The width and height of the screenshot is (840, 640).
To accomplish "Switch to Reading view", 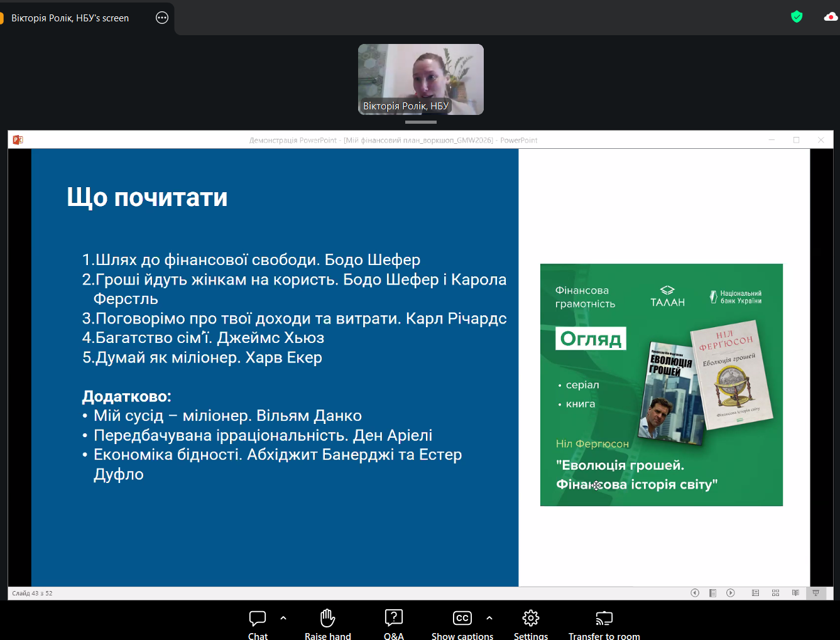I will 795,593.
